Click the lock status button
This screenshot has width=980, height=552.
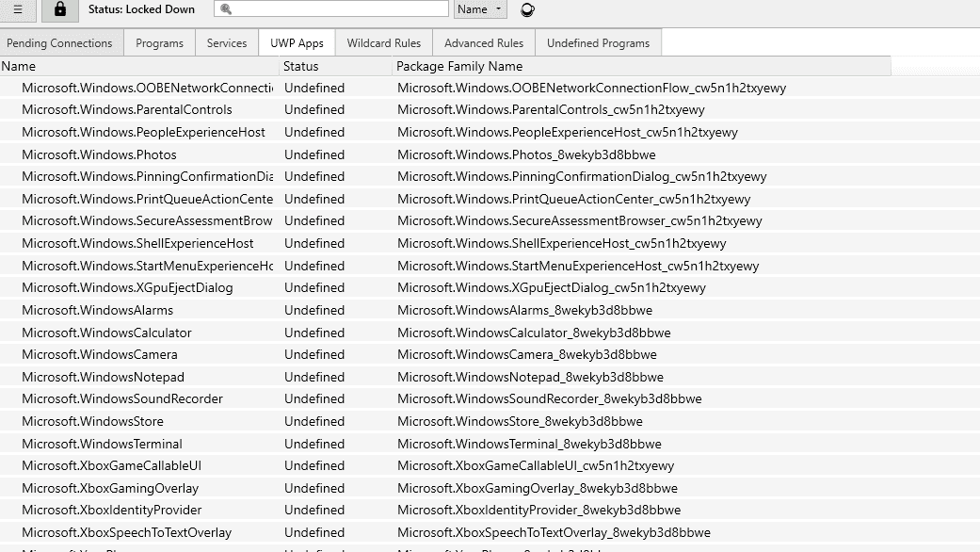(x=60, y=9)
